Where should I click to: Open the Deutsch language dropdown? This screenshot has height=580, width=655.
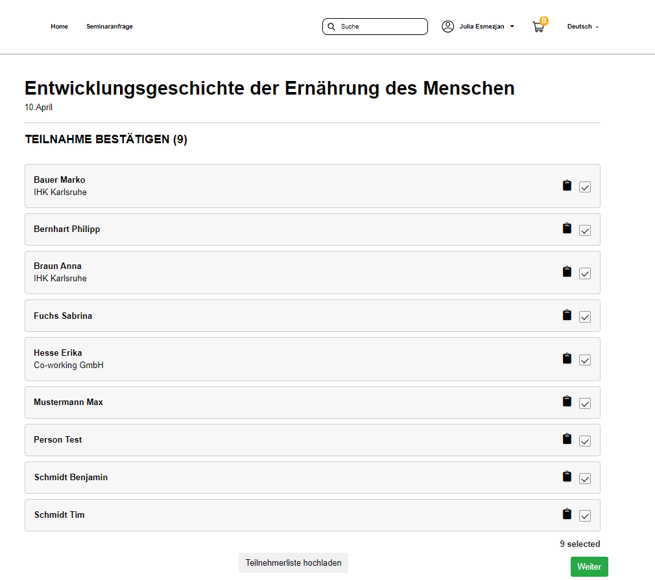pos(582,27)
